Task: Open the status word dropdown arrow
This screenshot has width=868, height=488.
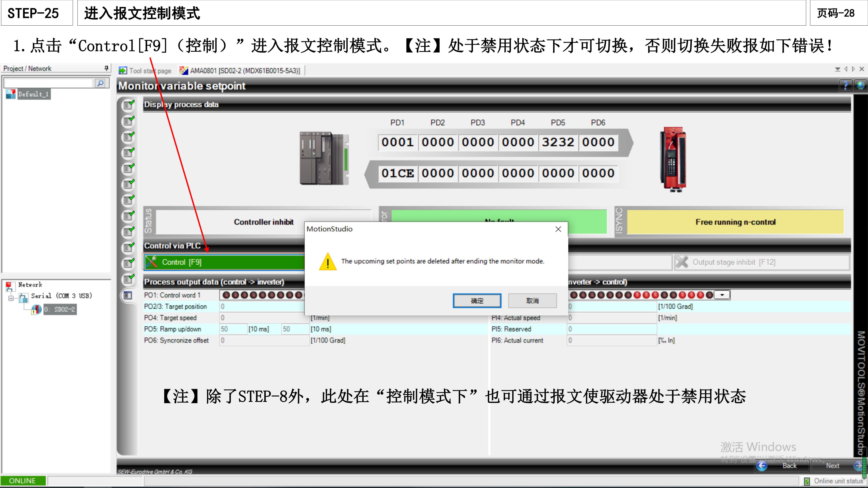Action: click(722, 295)
